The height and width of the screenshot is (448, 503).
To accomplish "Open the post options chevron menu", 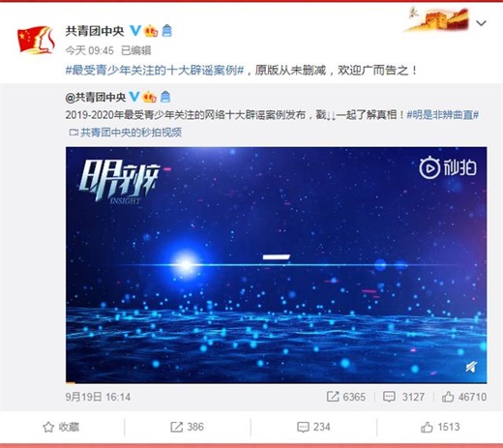I will click(x=481, y=23).
